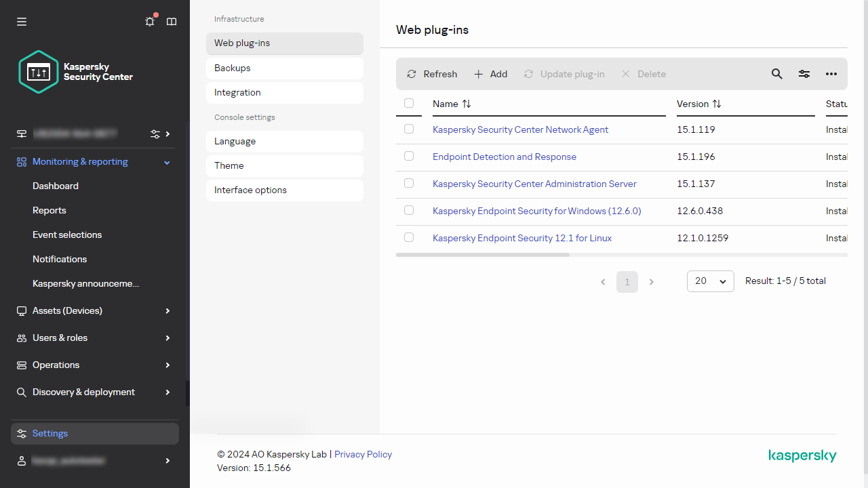868x488 pixels.
Task: Expand the Assets (Devices) section chevron
Action: (167, 311)
